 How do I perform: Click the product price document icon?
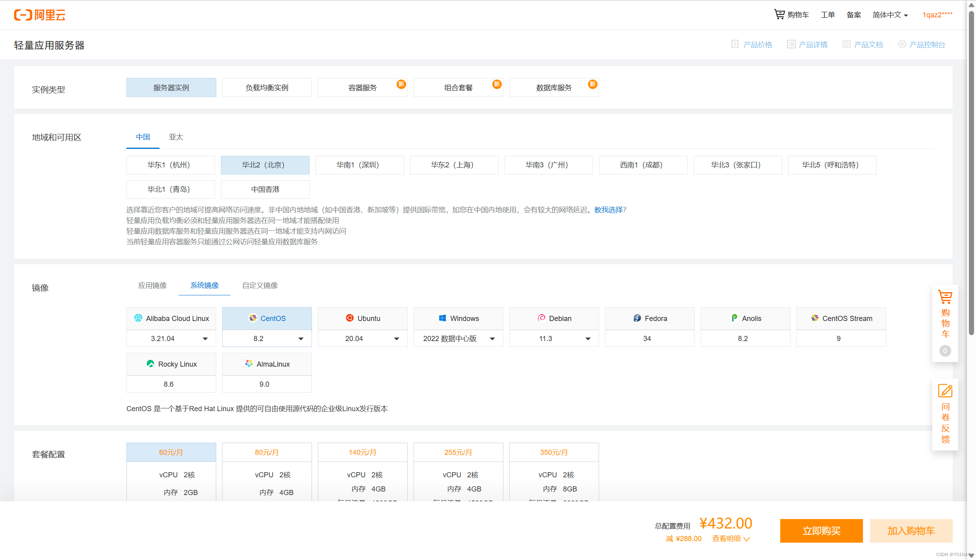pyautogui.click(x=735, y=45)
